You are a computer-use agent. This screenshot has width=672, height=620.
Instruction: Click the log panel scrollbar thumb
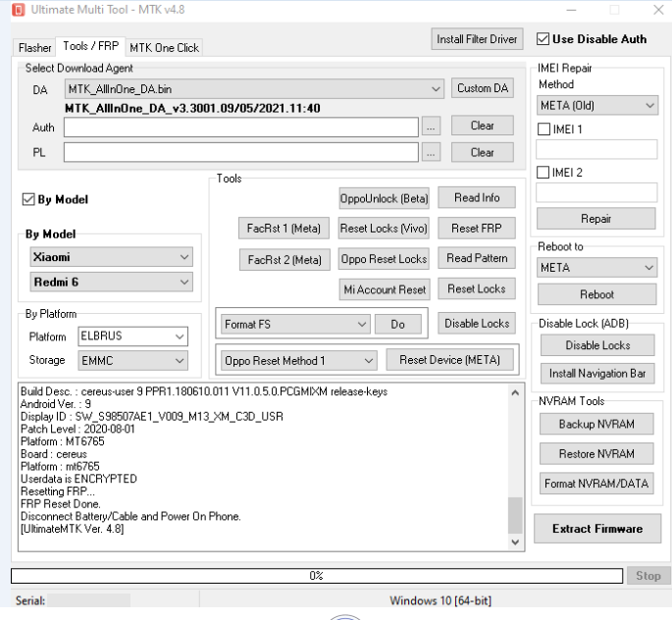pos(515,515)
